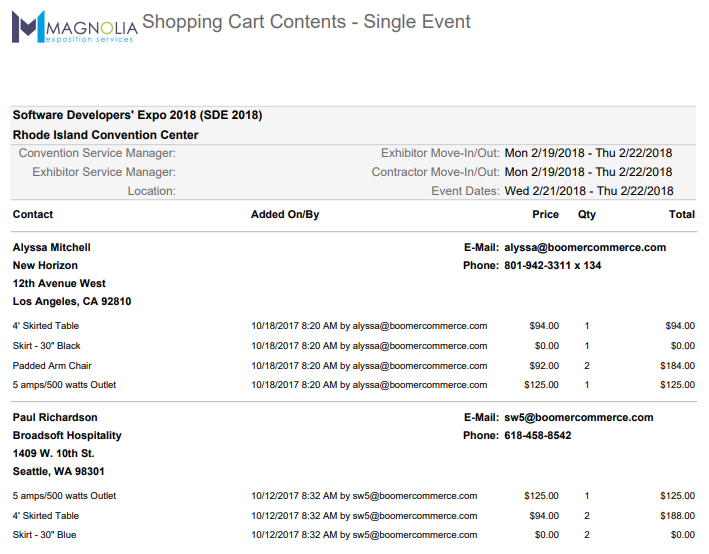Click the Skirt - 30" Black item
The height and width of the screenshot is (554, 709).
point(47,346)
